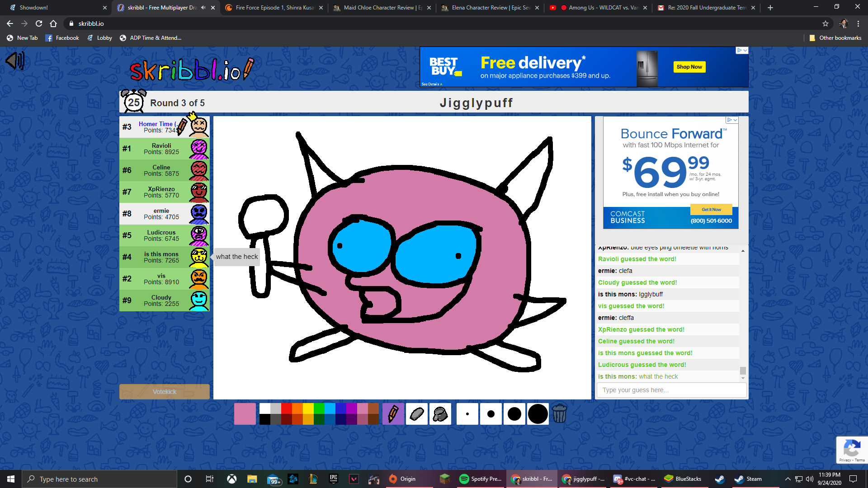Screen dimensions: 868x488
Task: Open Spotify from the taskbar
Action: click(x=480, y=479)
